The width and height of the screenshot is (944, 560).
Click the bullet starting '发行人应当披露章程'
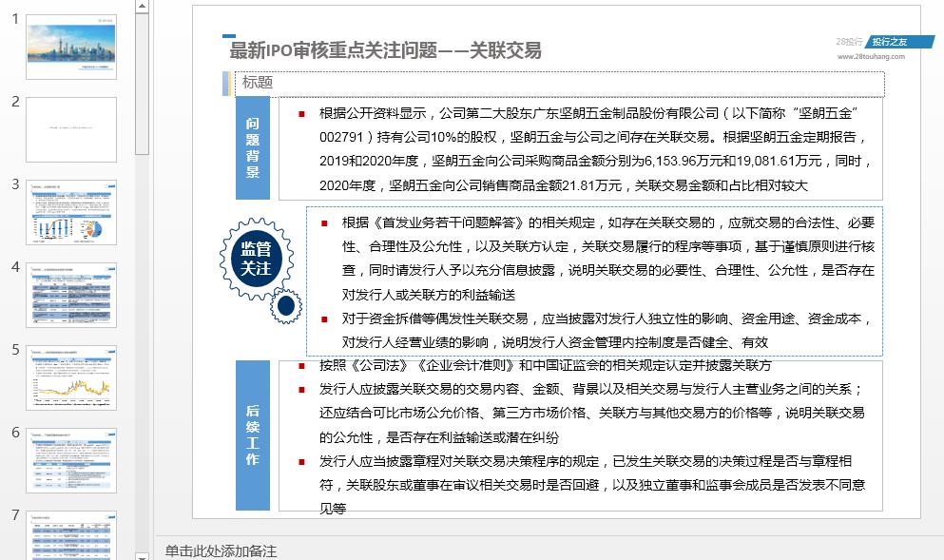(592, 485)
